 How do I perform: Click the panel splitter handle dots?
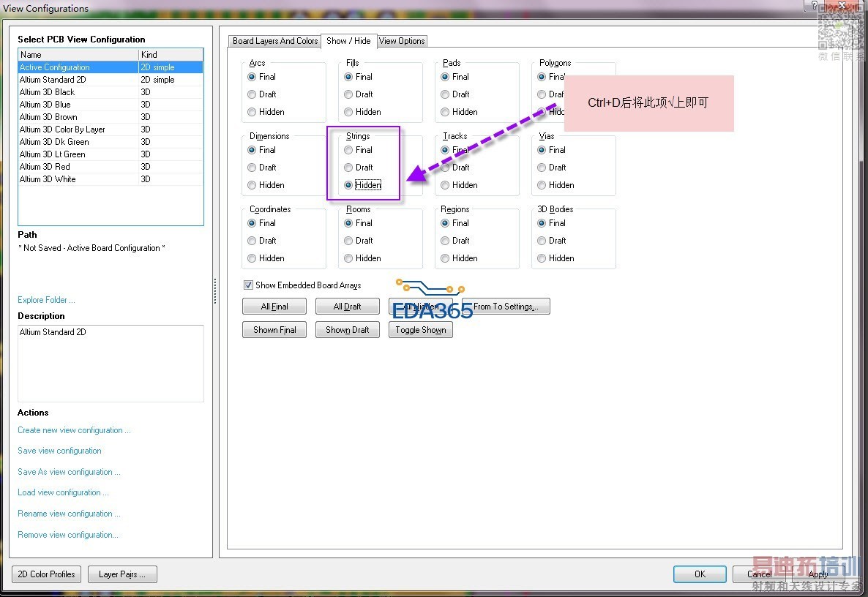pos(215,291)
